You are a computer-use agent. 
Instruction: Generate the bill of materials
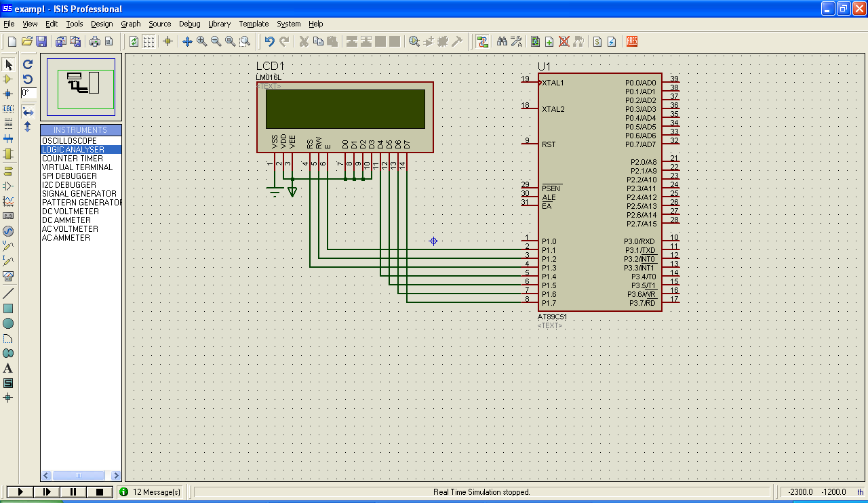(x=597, y=41)
